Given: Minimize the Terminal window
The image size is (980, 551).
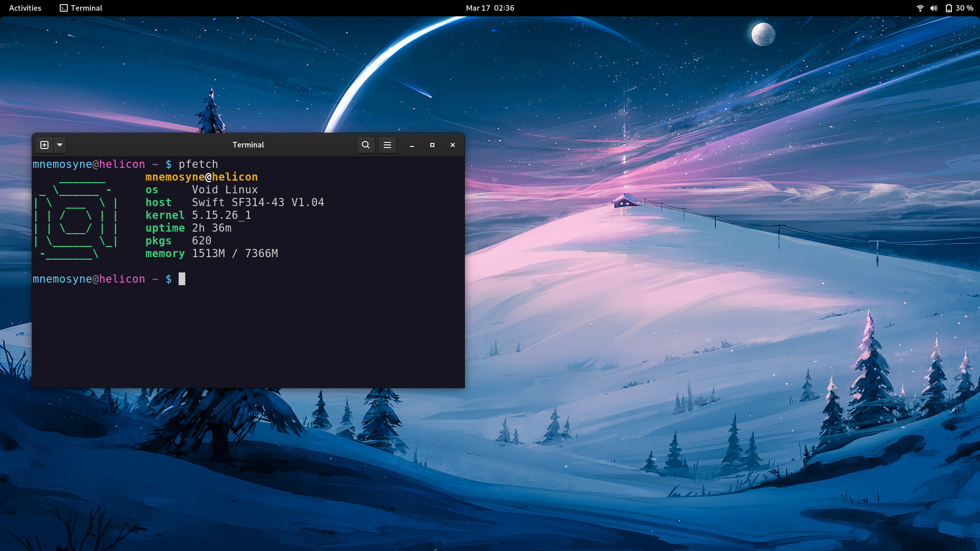Looking at the screenshot, I should (412, 145).
